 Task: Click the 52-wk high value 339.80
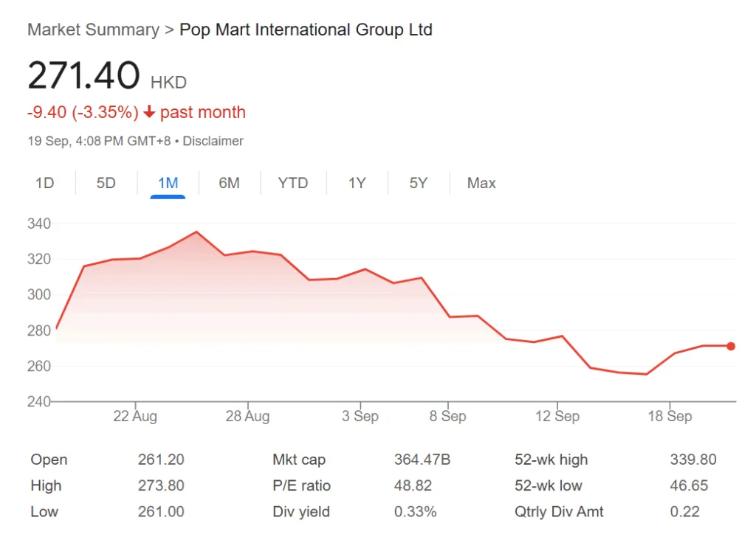[693, 460]
